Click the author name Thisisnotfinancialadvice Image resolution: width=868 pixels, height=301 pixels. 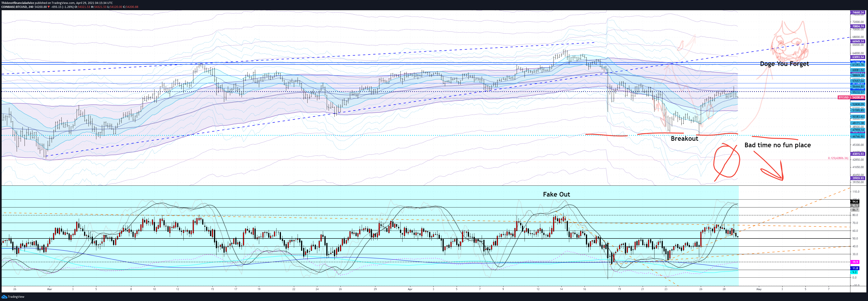[18, 3]
